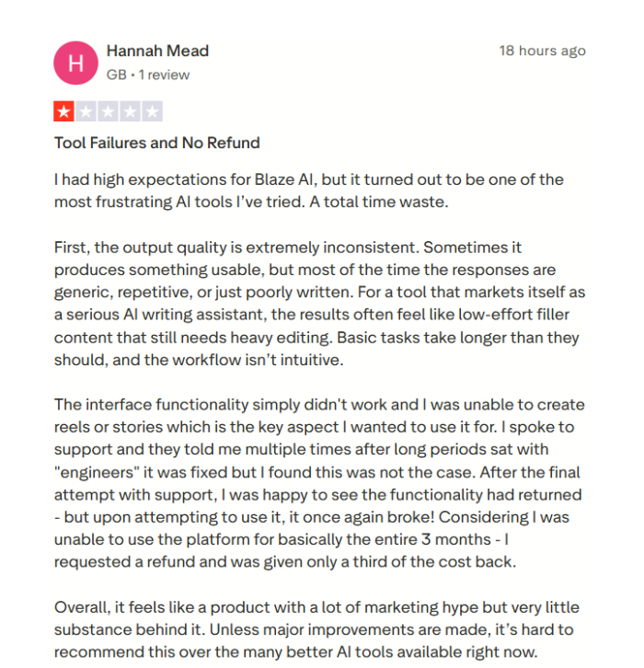
Task: Click the paragraph starting "I had high expectations"
Action: tap(308, 190)
